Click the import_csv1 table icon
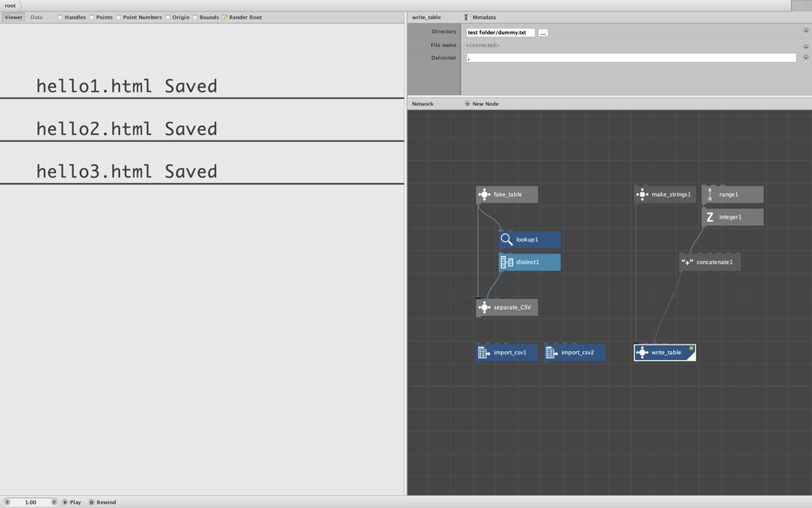This screenshot has height=508, width=812. [x=484, y=353]
